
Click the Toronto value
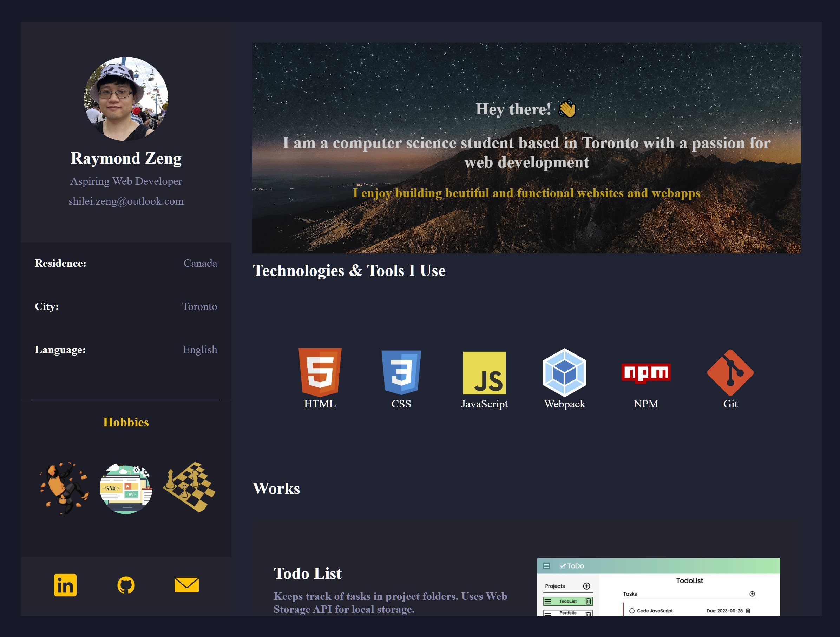click(x=199, y=306)
